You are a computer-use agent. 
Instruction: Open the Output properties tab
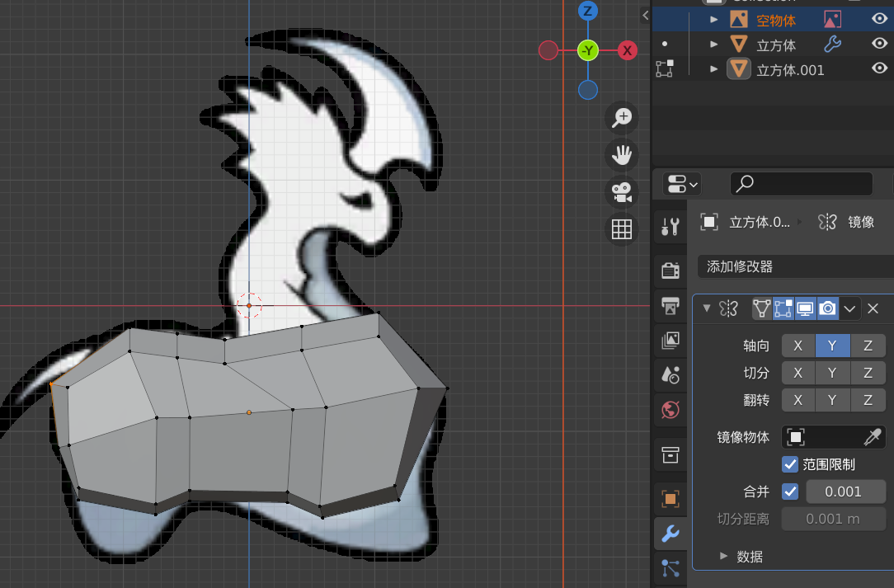coord(670,306)
